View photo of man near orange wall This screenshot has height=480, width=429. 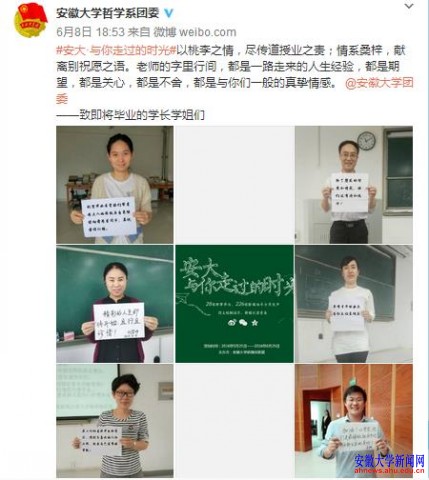pyautogui.click(x=354, y=421)
